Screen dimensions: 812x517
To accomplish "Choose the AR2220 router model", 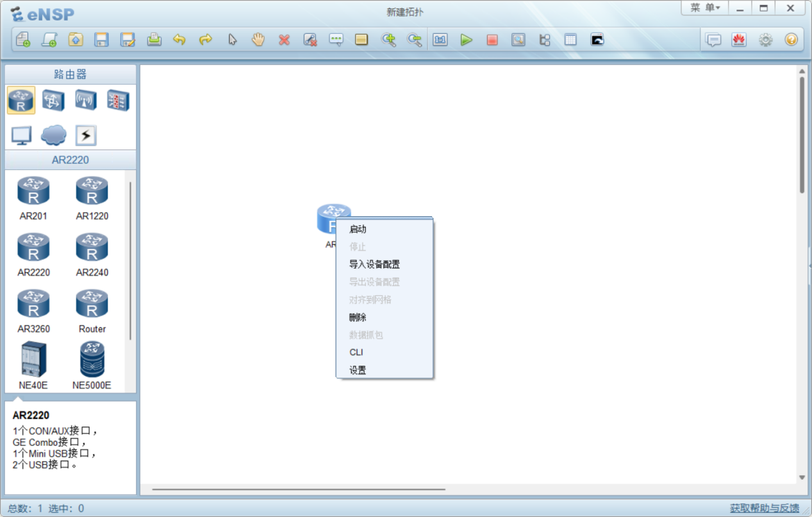I will pos(33,255).
